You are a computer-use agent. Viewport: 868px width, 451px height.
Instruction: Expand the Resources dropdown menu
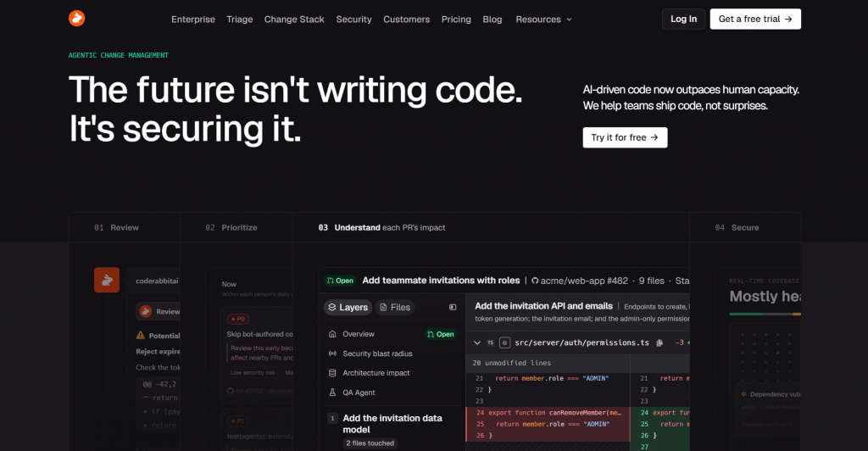click(543, 19)
